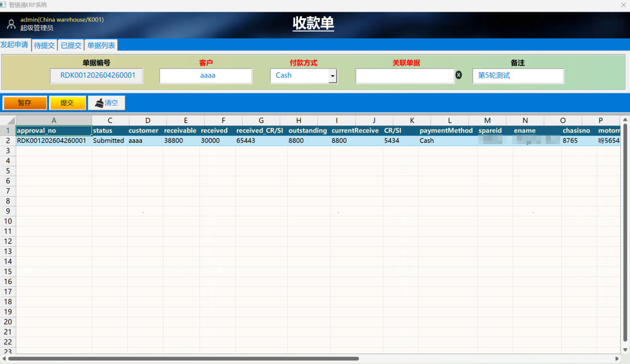The width and height of the screenshot is (630, 364).
Task: Select column F header
Action: click(223, 121)
